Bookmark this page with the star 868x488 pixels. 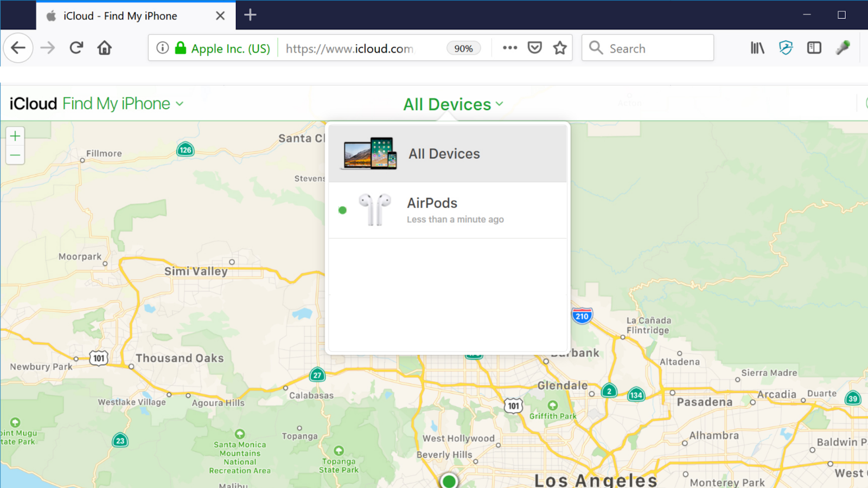point(560,48)
